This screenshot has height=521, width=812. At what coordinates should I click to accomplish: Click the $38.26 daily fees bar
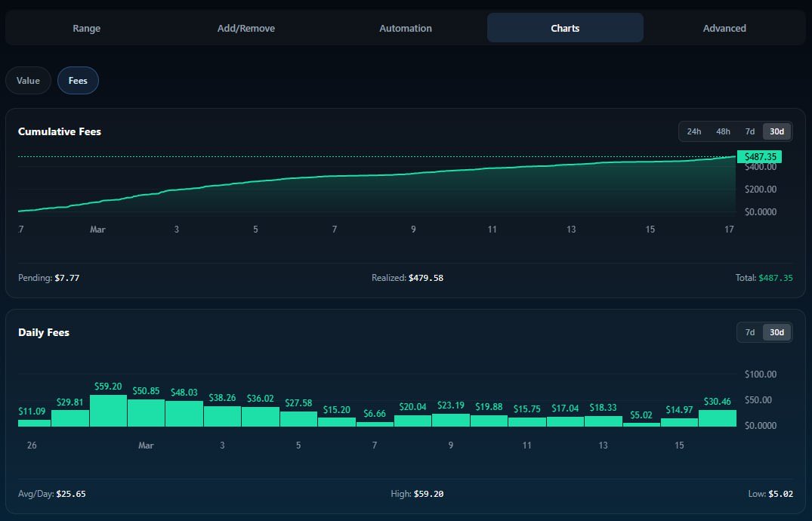click(x=222, y=416)
